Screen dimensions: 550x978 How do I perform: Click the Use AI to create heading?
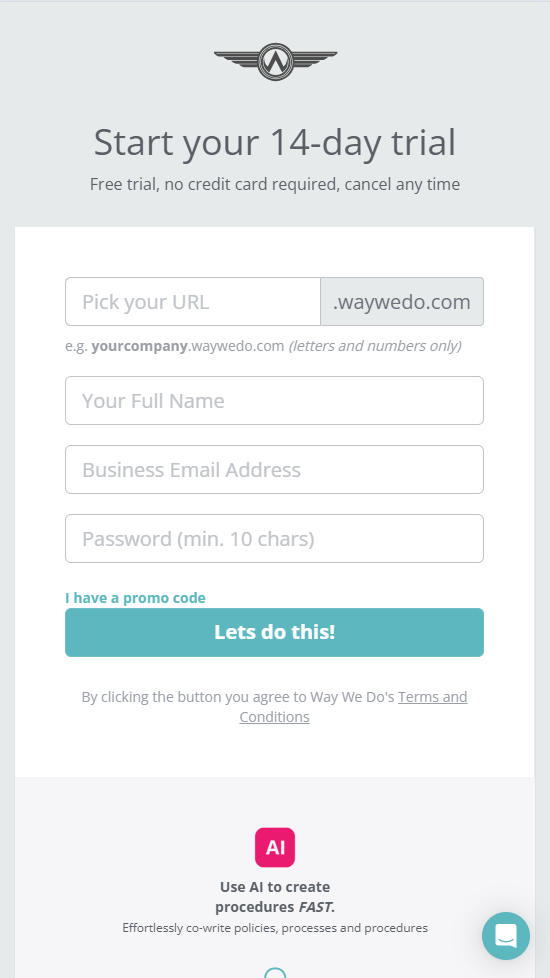coord(275,886)
